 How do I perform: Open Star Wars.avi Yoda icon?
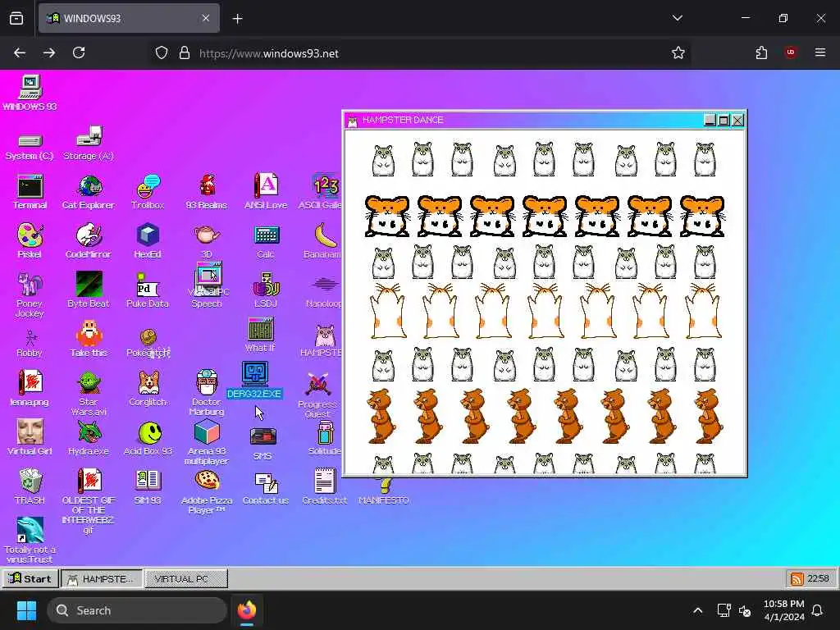pos(89,393)
